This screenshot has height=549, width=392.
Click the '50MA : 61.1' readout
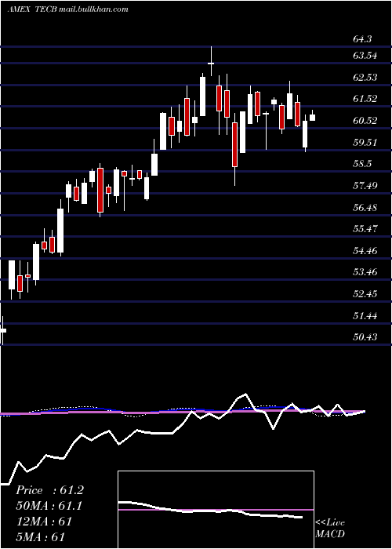tap(49, 506)
